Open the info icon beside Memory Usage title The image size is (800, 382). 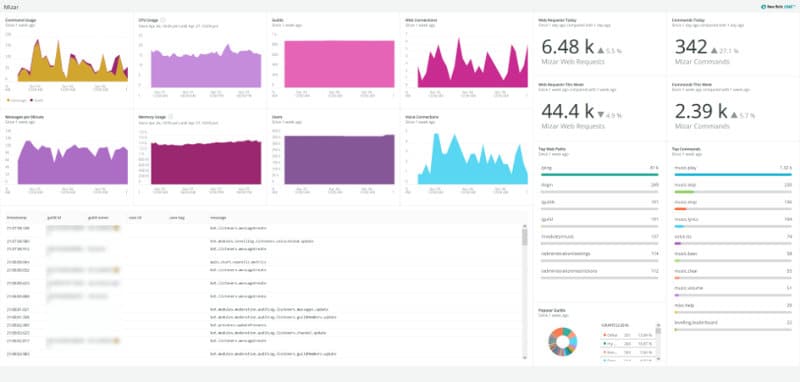pyautogui.click(x=170, y=117)
